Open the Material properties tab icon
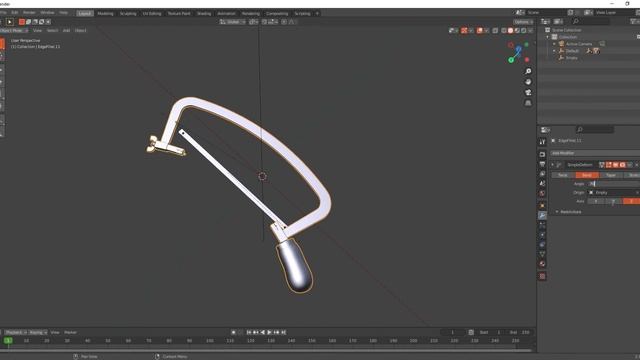 [x=542, y=264]
